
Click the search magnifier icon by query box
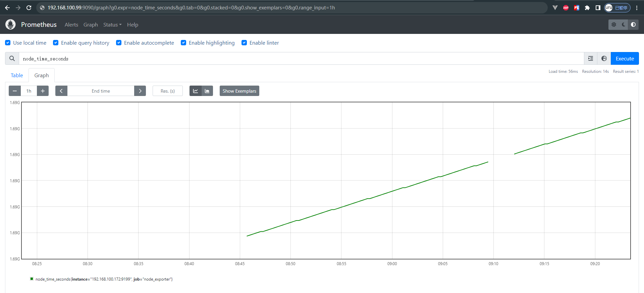pos(12,58)
